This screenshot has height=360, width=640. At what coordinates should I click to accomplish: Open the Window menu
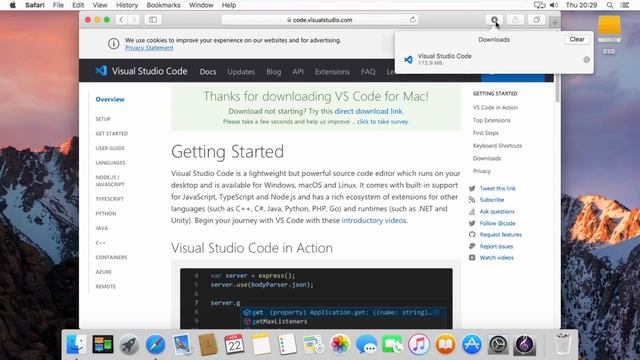(x=201, y=5)
